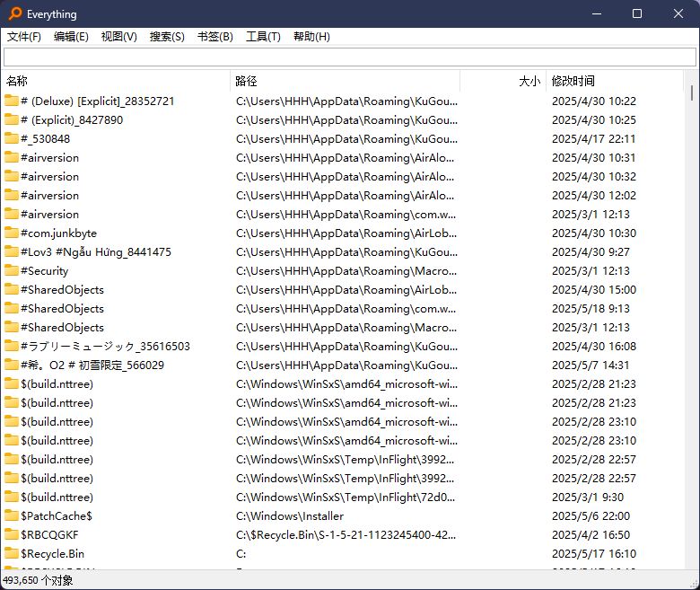The image size is (700, 590).
Task: Open the 工具(T) menu
Action: (263, 37)
